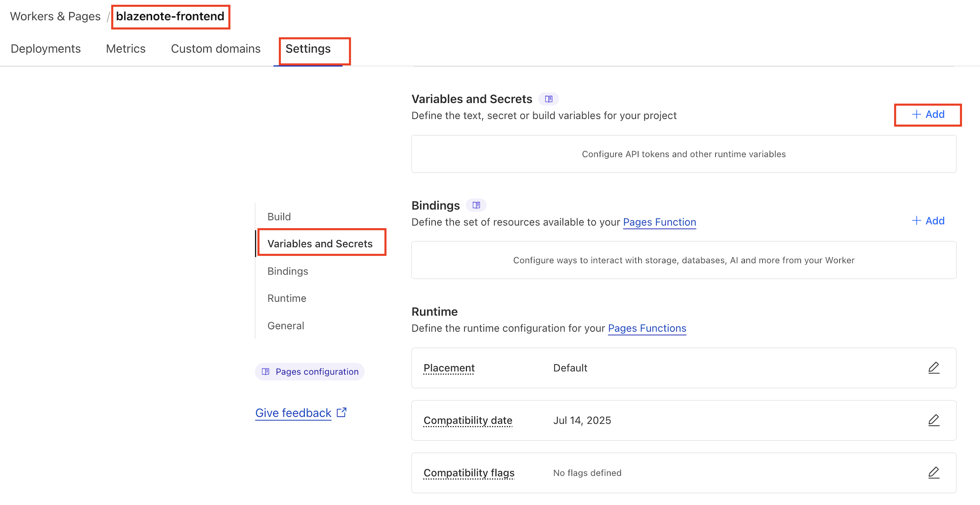The width and height of the screenshot is (980, 505).
Task: Click book icon in Pages configuration badge
Action: [x=266, y=371]
